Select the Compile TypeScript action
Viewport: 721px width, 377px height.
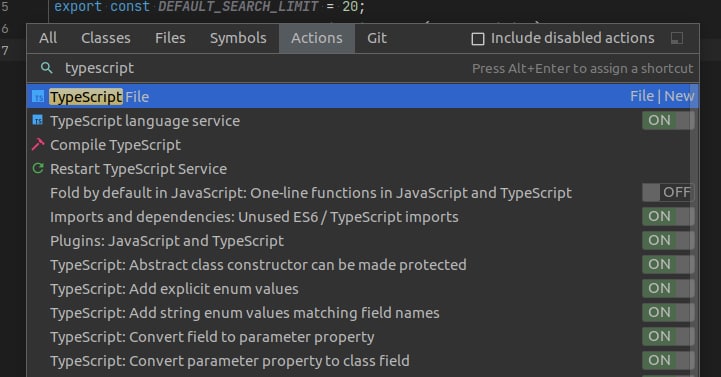pos(362,145)
